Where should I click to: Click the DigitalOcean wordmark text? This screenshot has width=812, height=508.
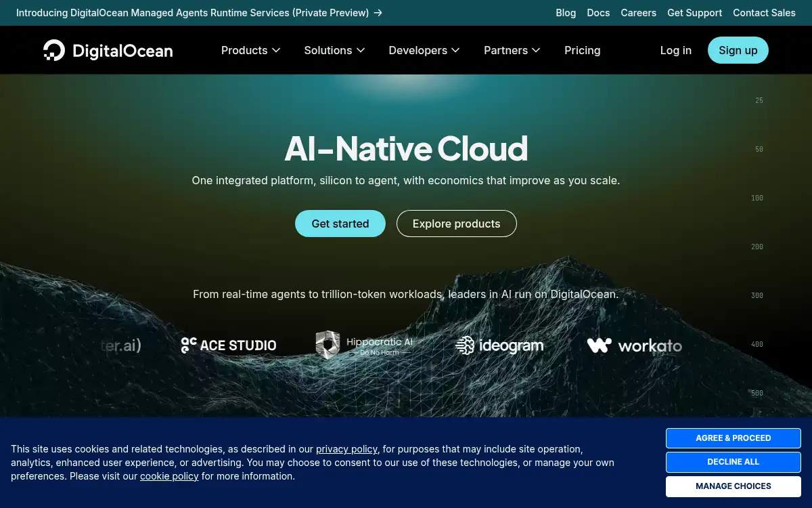(122, 51)
